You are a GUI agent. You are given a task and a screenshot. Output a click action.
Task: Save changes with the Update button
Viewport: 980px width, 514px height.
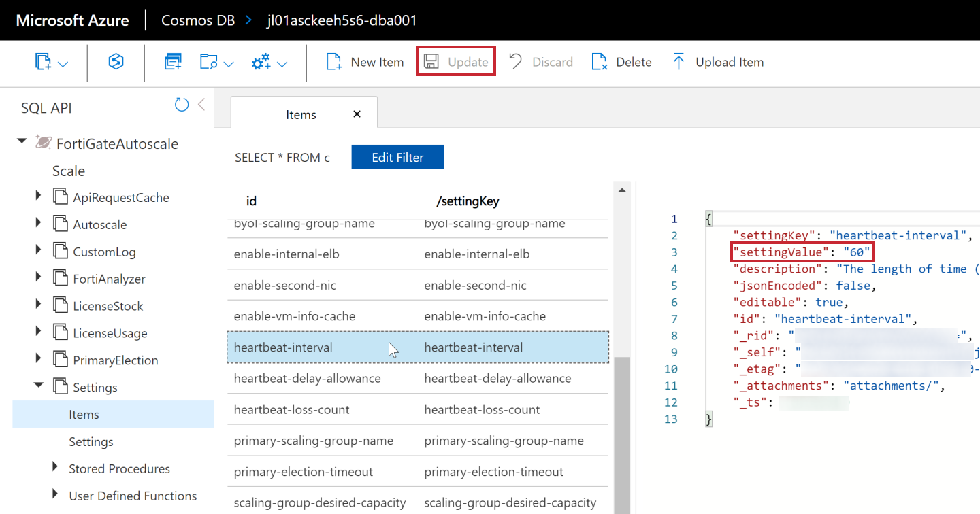point(456,61)
